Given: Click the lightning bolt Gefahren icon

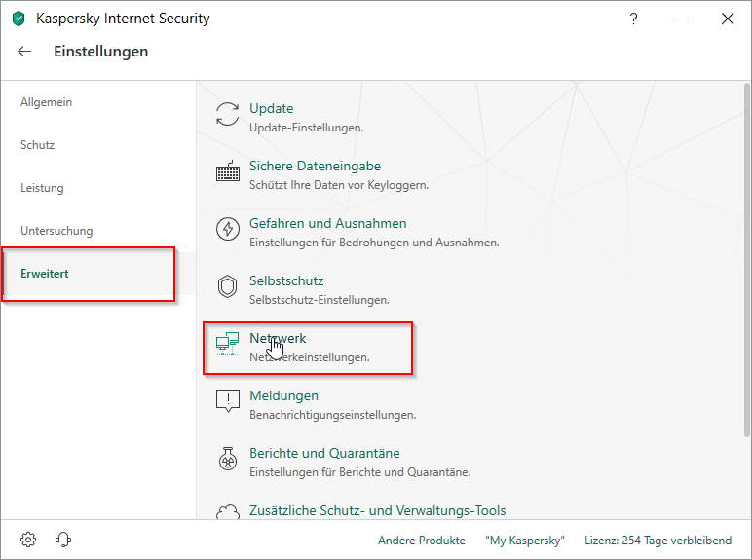Looking at the screenshot, I should pyautogui.click(x=227, y=230).
